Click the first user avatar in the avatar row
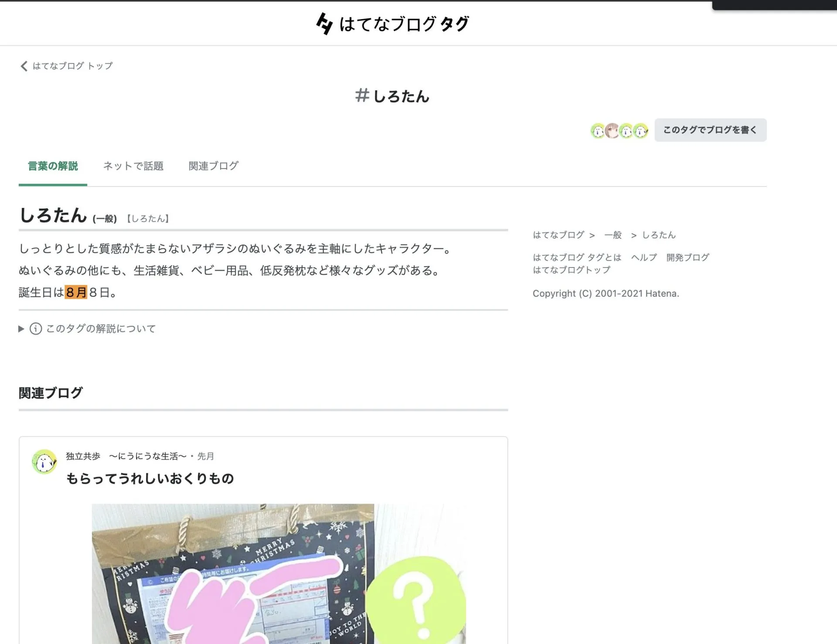Viewport: 837px width, 644px height. pyautogui.click(x=598, y=130)
